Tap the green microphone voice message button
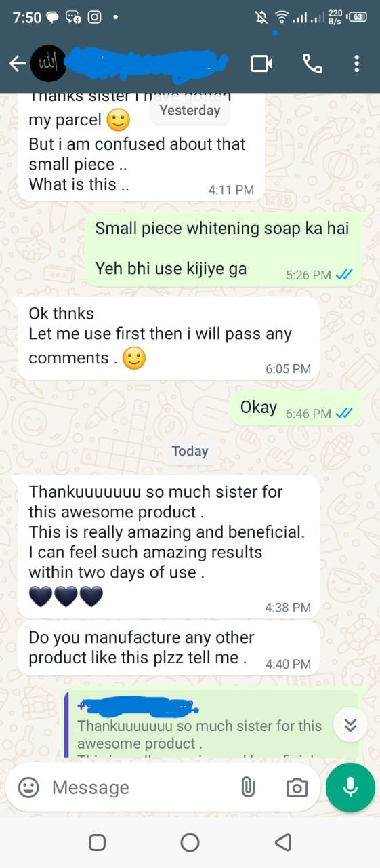 350,787
